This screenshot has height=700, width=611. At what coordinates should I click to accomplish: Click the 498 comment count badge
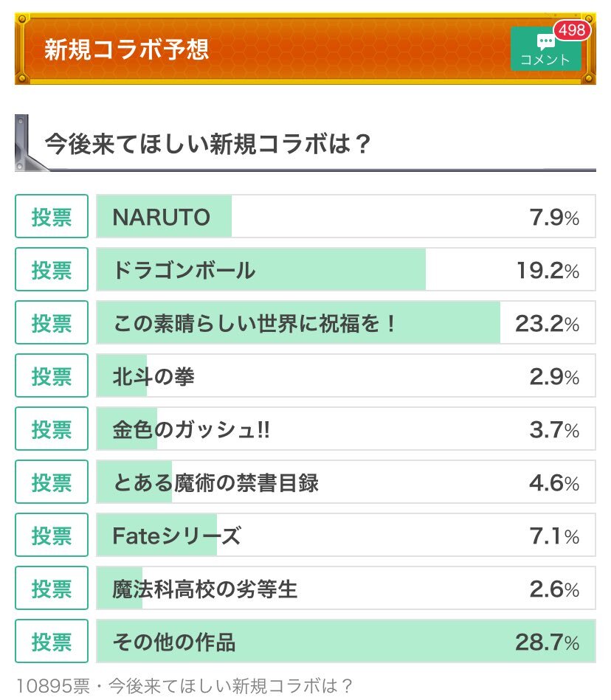tap(572, 30)
